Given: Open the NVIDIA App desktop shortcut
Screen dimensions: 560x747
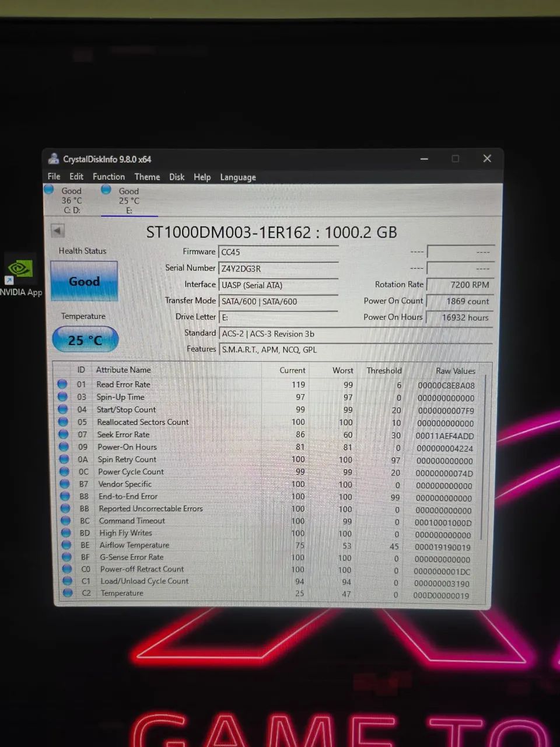Looking at the screenshot, I should coord(20,275).
